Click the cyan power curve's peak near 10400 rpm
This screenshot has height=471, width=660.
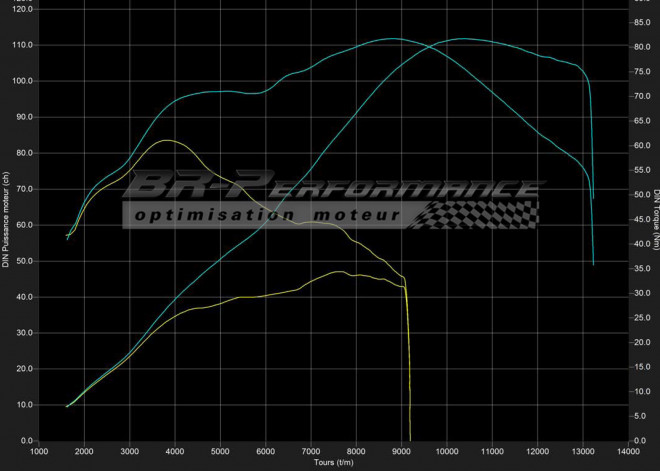click(x=464, y=39)
